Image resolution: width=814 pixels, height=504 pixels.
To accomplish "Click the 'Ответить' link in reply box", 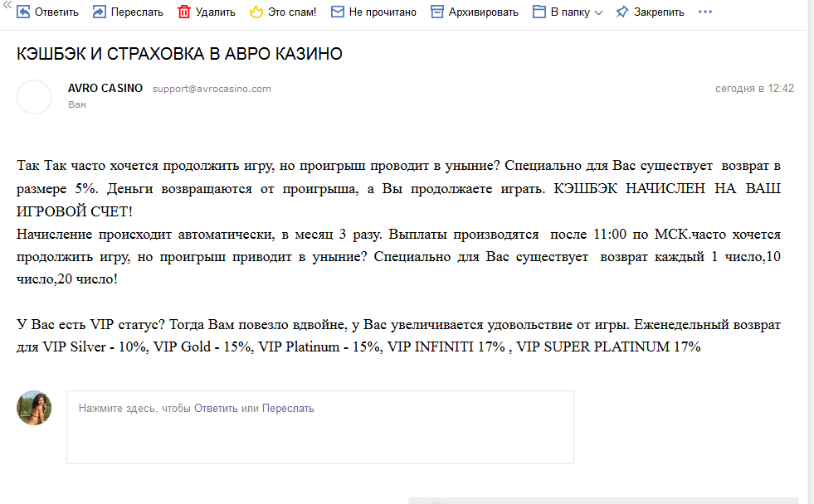I will click(216, 409).
